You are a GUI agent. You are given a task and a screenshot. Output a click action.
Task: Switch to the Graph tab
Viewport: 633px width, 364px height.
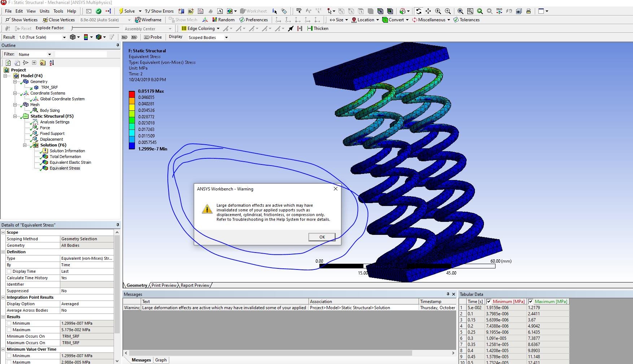pos(161,360)
